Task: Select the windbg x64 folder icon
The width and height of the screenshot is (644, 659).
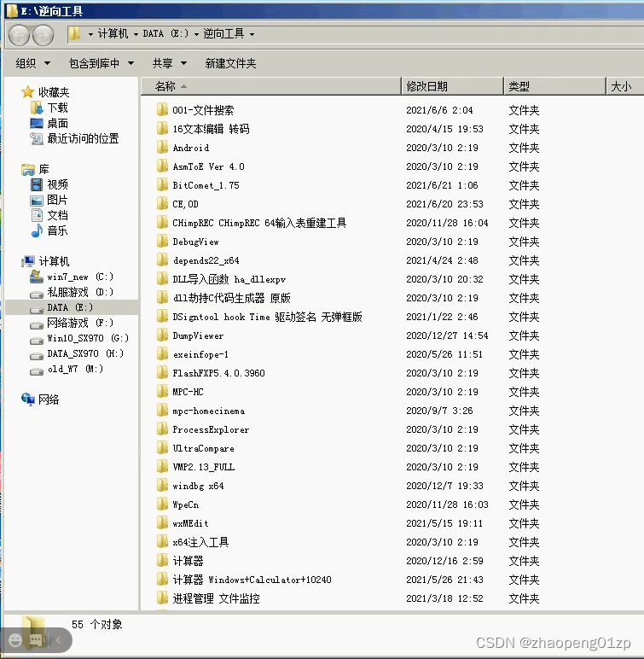Action: tap(162, 485)
